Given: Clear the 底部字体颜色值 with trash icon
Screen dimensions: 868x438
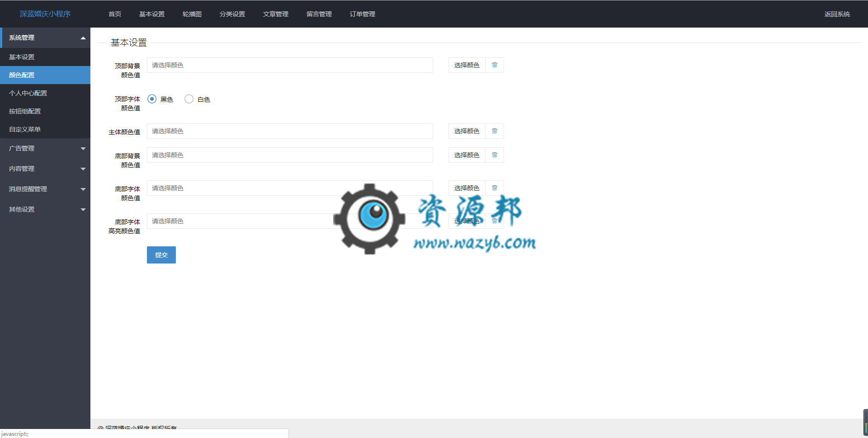Looking at the screenshot, I should click(x=495, y=188).
